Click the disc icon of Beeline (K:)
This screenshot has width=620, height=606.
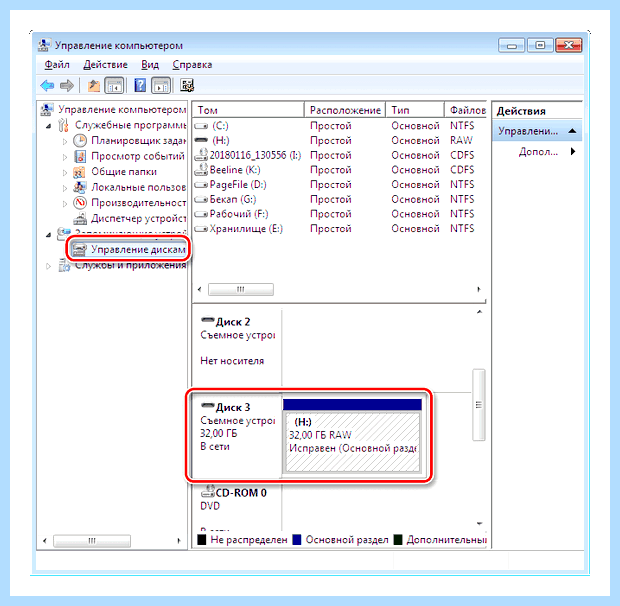(202, 169)
